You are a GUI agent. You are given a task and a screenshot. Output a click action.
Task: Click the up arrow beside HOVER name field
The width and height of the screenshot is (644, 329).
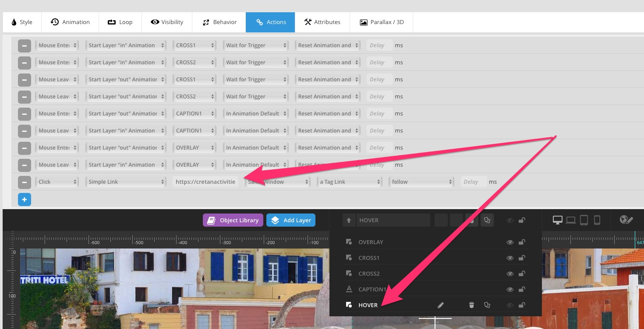(349, 220)
